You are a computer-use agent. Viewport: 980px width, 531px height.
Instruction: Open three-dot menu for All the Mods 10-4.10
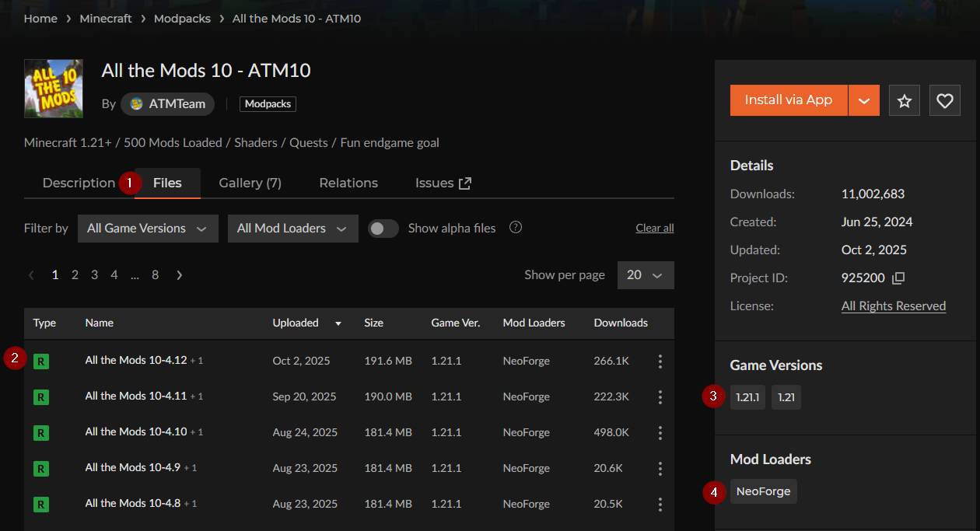coord(660,432)
